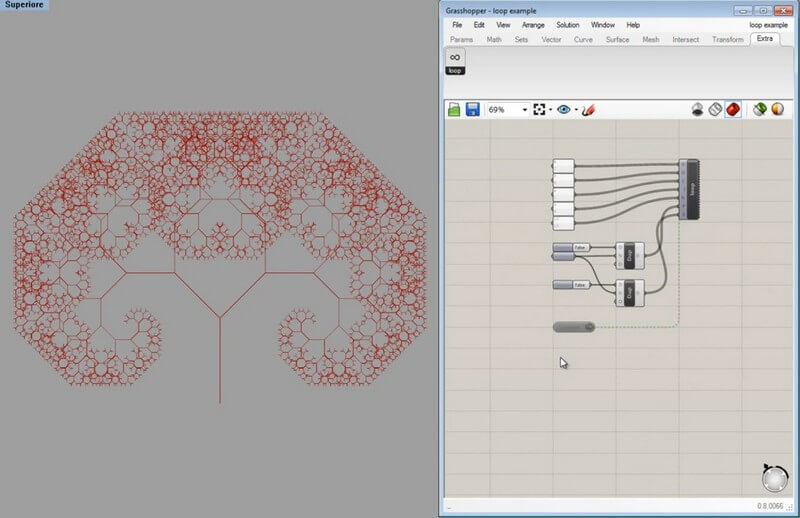Click the upper False boolean toggle
Screen dimensions: 800x518
coord(580,247)
